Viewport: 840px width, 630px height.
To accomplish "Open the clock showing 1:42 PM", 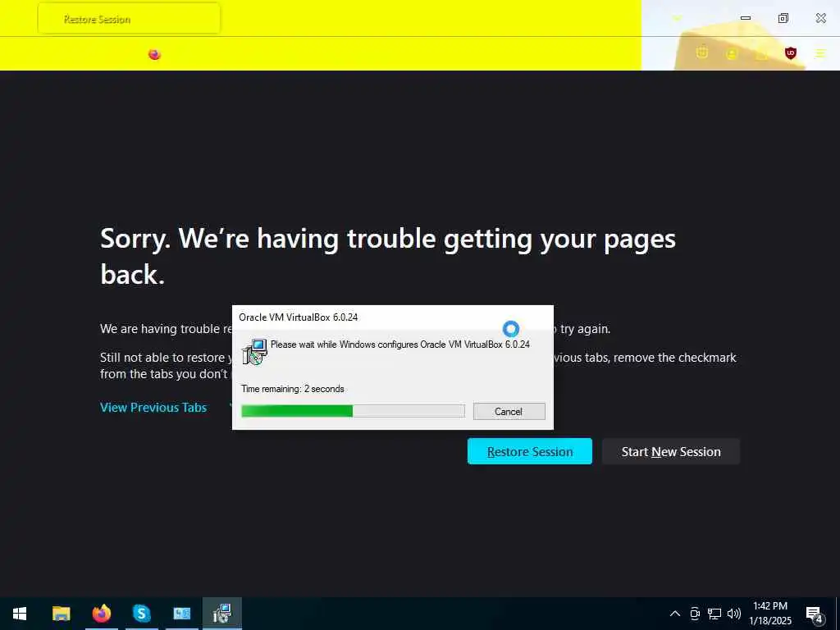I will 770,614.
